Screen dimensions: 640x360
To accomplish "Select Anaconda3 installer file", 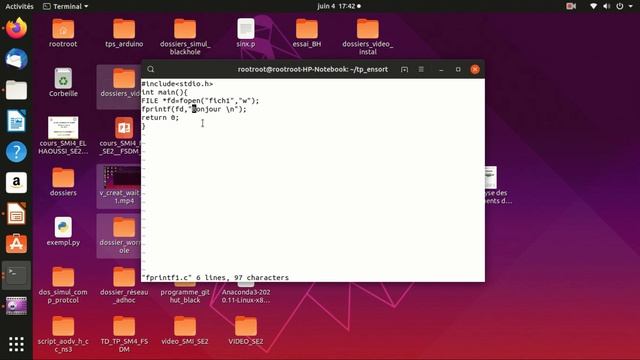I will [x=246, y=293].
